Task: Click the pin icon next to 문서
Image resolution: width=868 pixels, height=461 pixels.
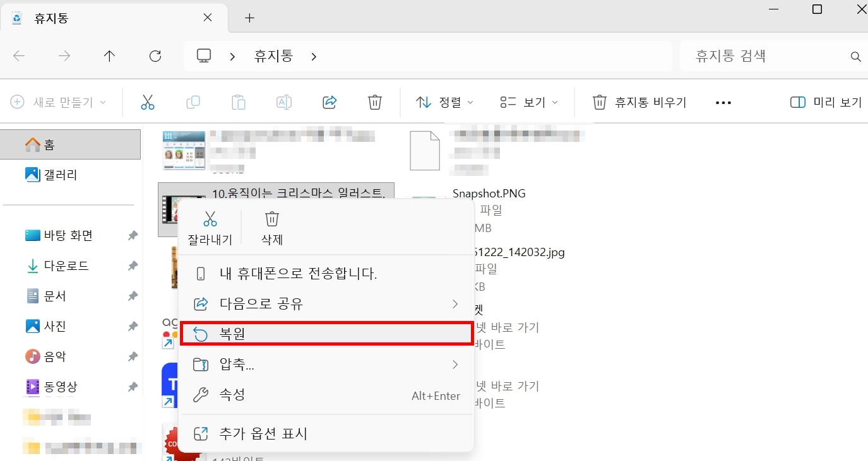Action: point(133,296)
